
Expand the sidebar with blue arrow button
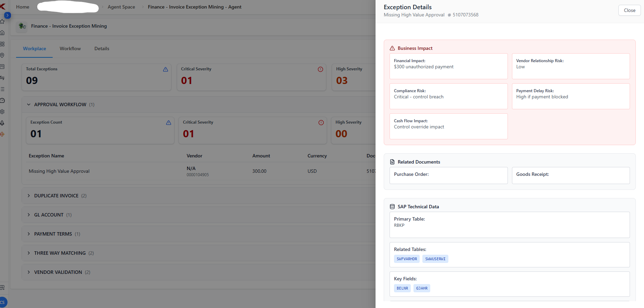pyautogui.click(x=8, y=15)
